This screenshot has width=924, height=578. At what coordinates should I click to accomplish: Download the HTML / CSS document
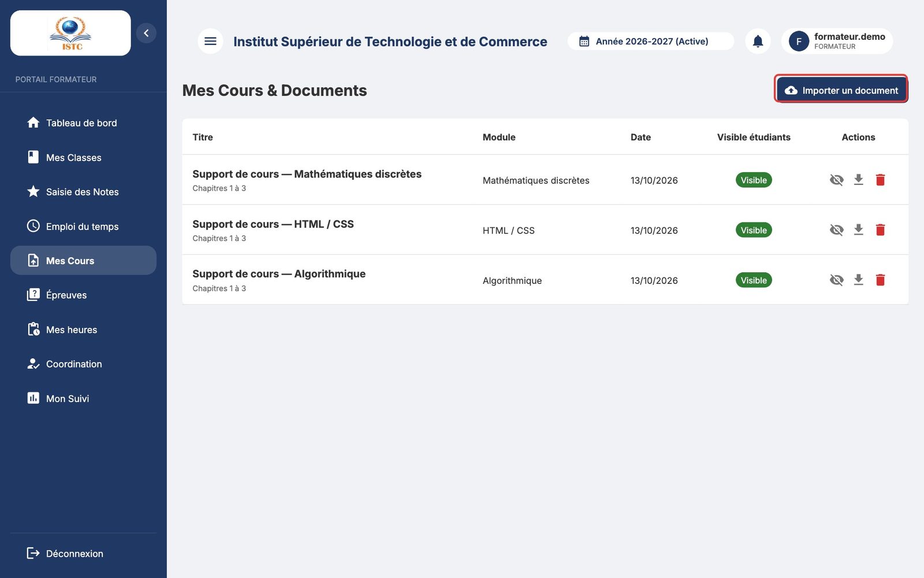coord(859,230)
